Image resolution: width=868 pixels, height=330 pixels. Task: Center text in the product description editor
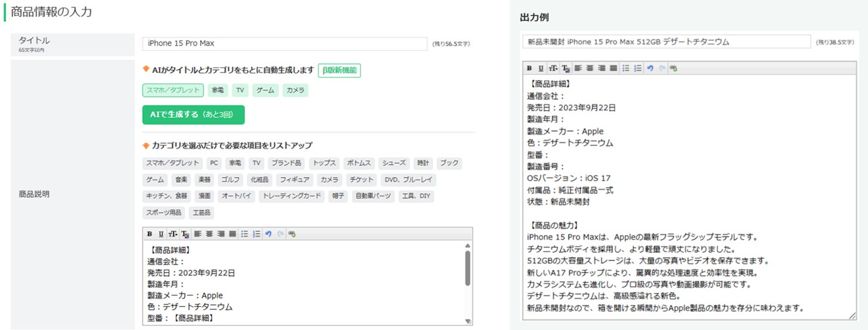pos(210,234)
